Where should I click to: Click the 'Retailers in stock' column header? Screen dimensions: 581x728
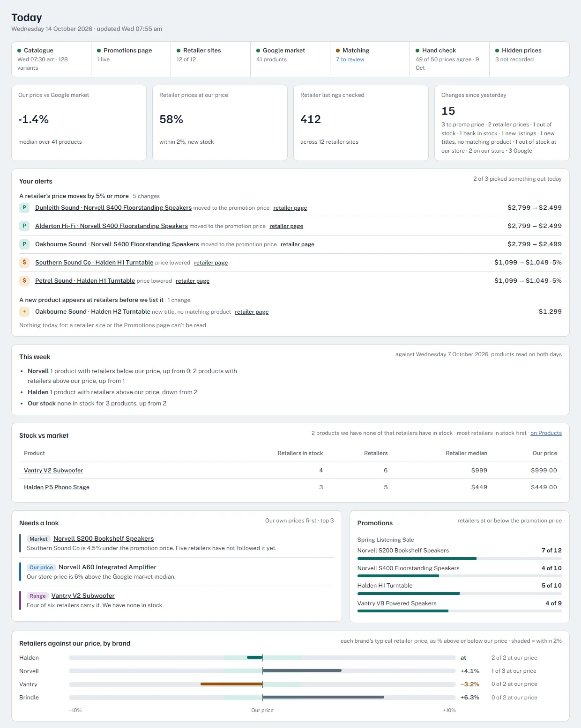[x=300, y=453]
